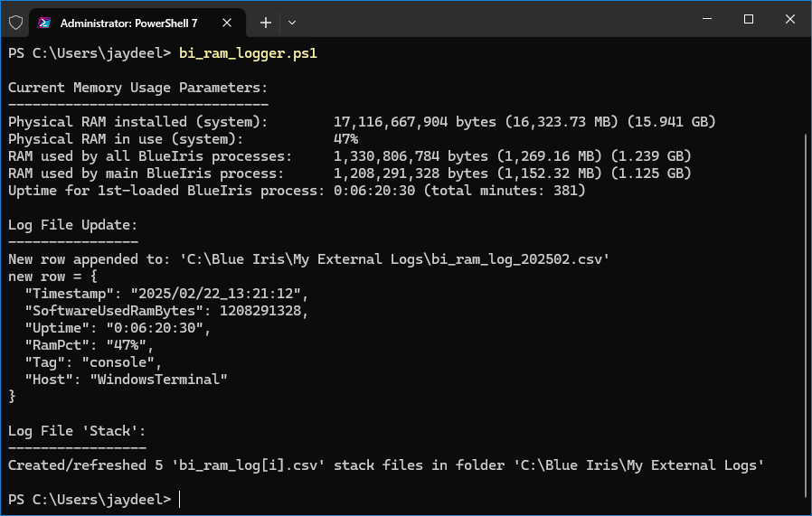Expand the new tab profiles dropdown chevron
Screen dimensions: 812x516
coord(292,23)
